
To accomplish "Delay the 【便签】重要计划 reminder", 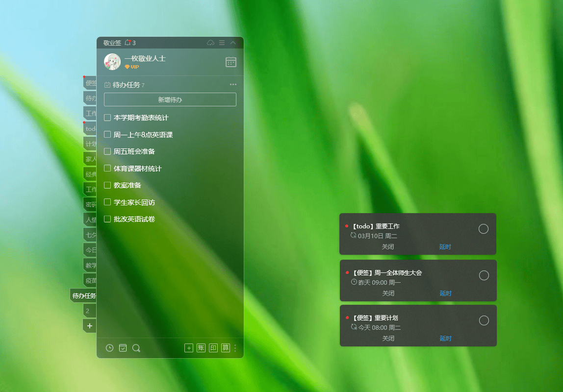I will 445,339.
